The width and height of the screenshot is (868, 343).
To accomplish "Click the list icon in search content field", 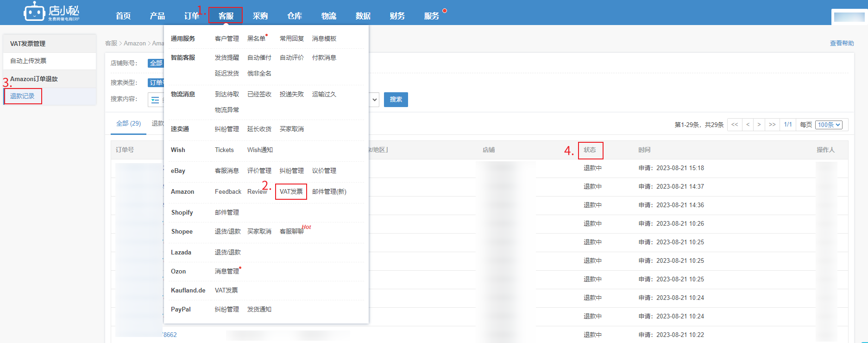I will coord(155,100).
